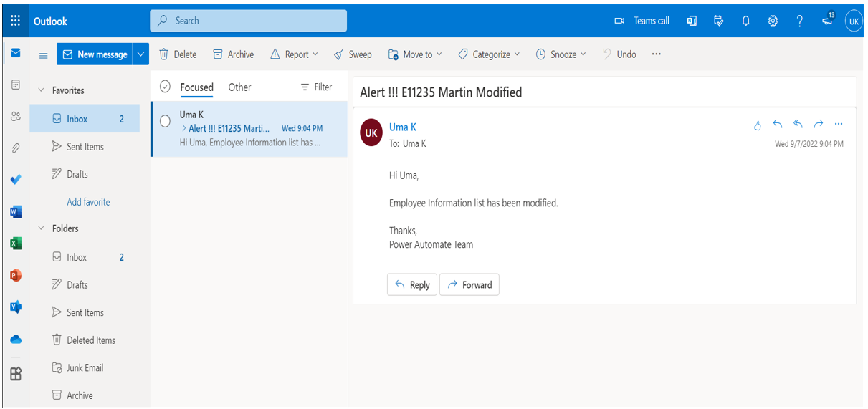
Task: Open the UK account avatar in header
Action: pyautogui.click(x=854, y=21)
